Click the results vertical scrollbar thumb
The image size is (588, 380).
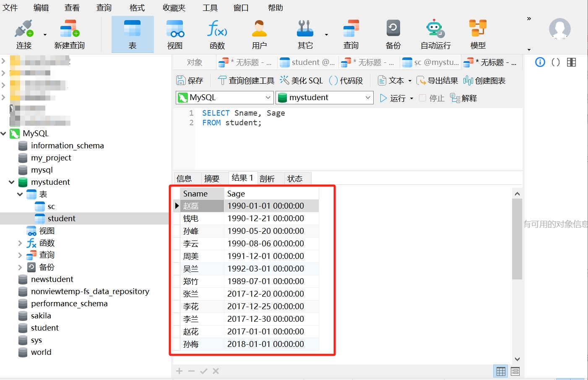pos(517,239)
